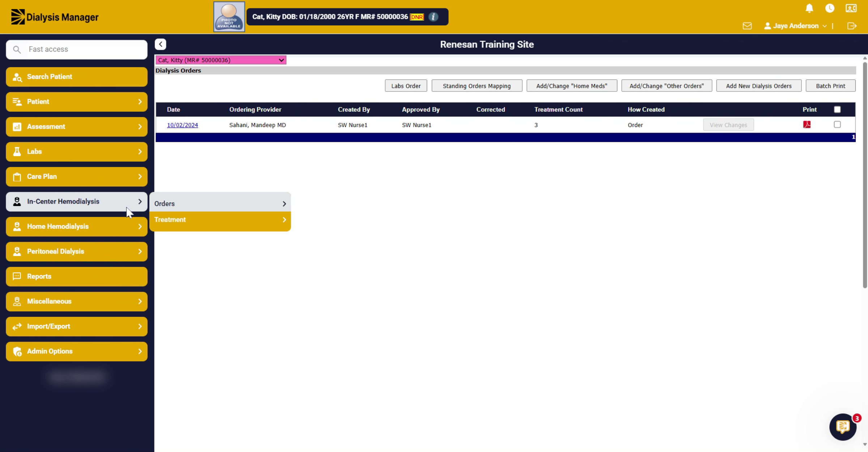
Task: Click Add New Dialysis Orders button
Action: (759, 86)
